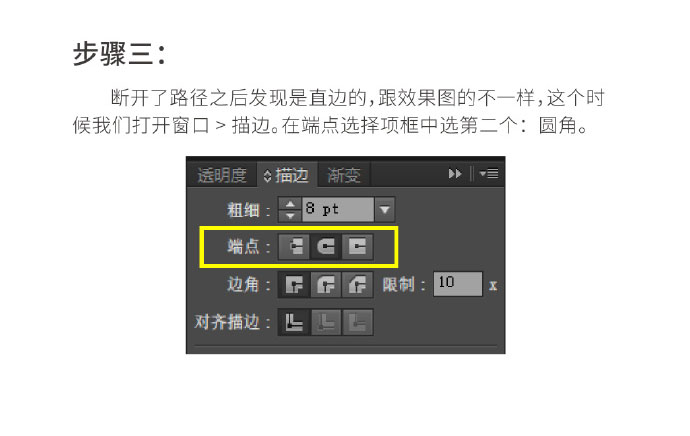Align stroke to outside icon
Image resolution: width=690 pixels, height=436 pixels.
pyautogui.click(x=357, y=322)
